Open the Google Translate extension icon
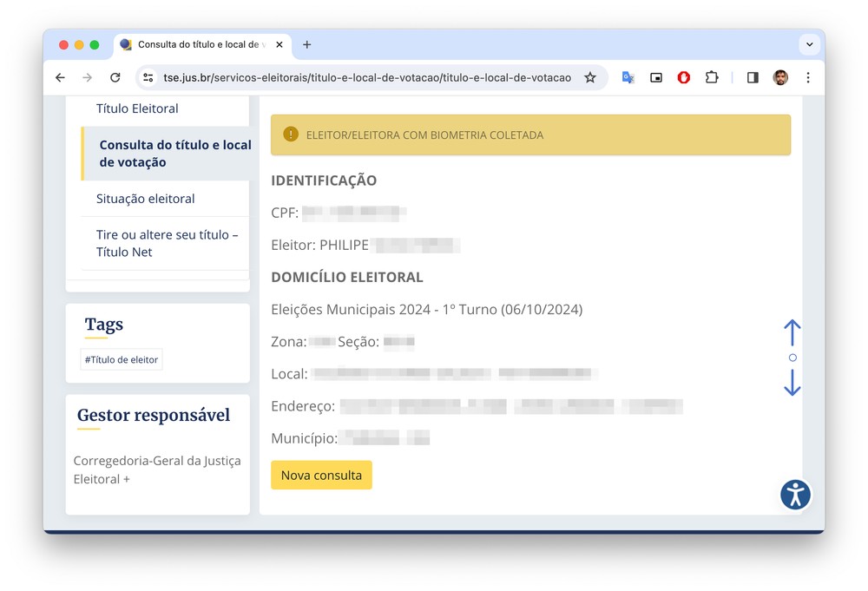This screenshot has height=591, width=868. tap(628, 78)
